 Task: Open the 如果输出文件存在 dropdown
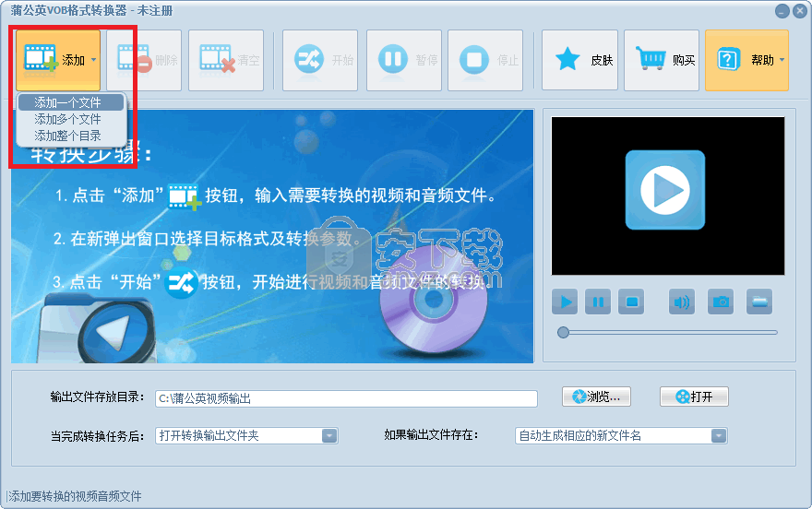pyautogui.click(x=621, y=435)
